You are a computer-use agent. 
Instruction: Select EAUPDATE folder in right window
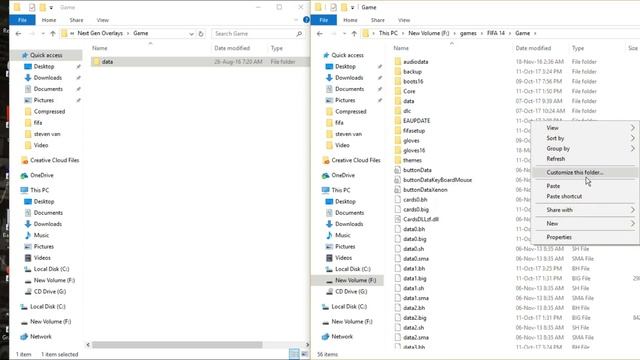(x=416, y=121)
